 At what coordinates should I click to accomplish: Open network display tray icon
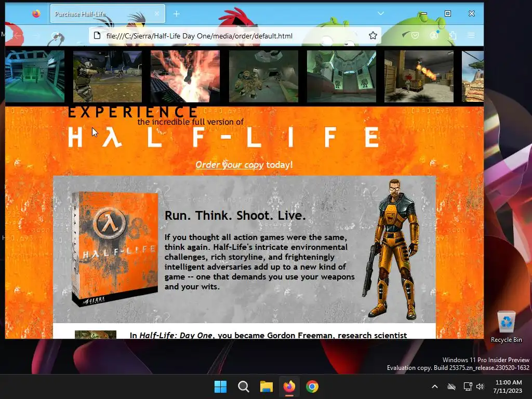pyautogui.click(x=468, y=387)
